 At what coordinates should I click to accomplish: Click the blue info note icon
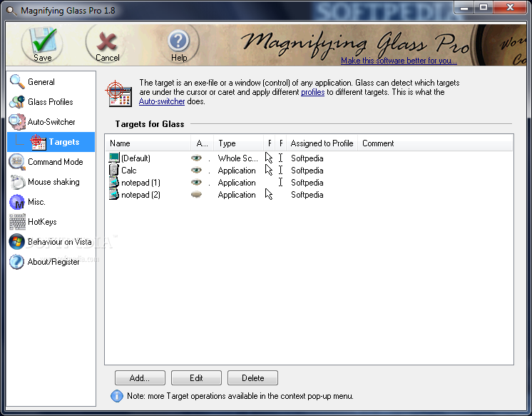click(x=117, y=396)
